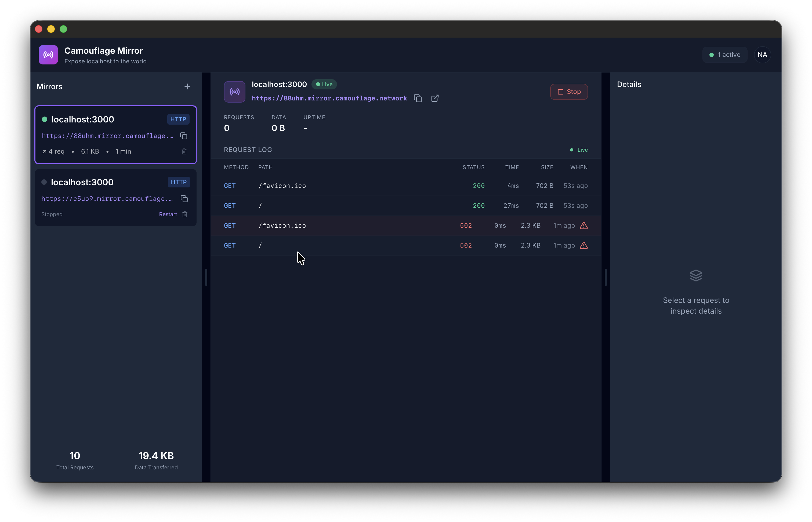Click the Live indicator in Request Log header
Screen dimensions: 812x522
(579, 150)
